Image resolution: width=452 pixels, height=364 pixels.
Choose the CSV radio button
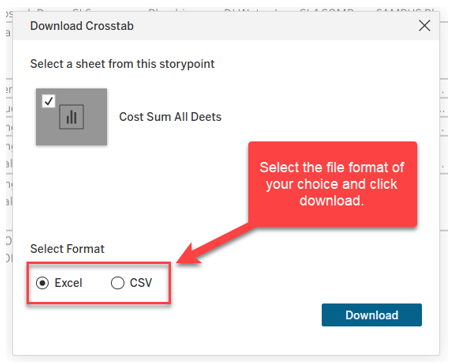[118, 283]
